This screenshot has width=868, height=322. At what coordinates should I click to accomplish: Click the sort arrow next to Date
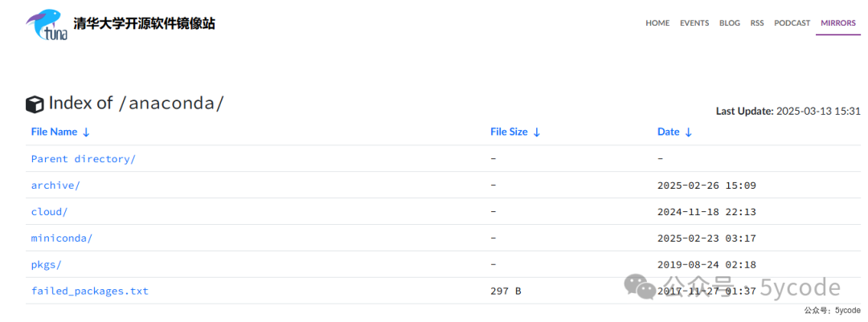[689, 132]
